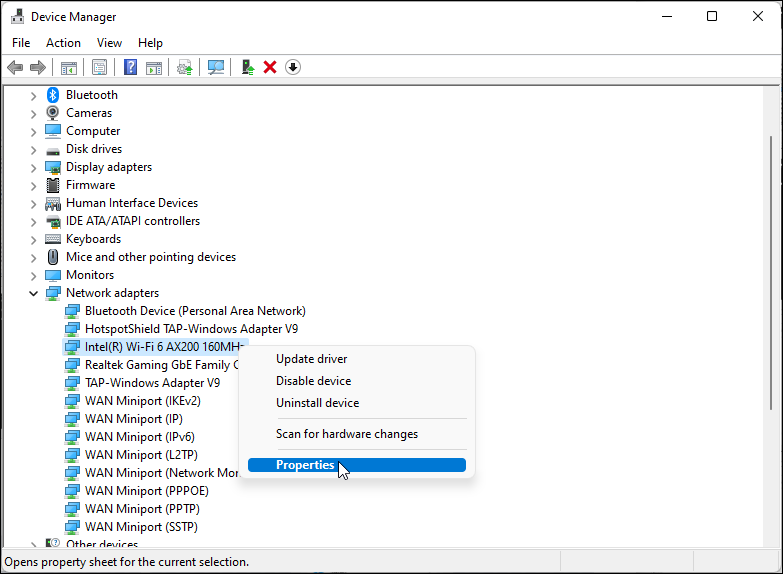
Task: Expand the Display adapters chevron
Action: click(x=33, y=167)
